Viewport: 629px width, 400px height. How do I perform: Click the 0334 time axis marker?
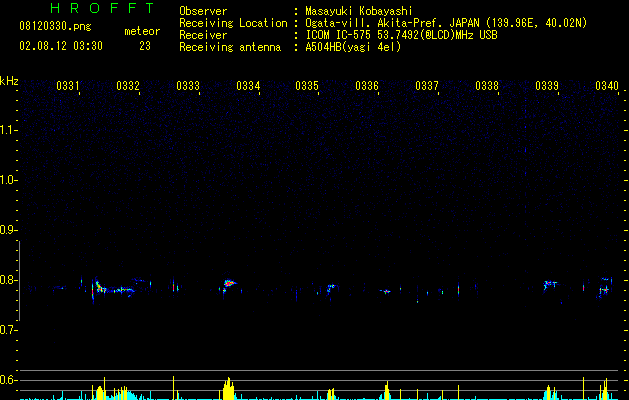[x=248, y=86]
